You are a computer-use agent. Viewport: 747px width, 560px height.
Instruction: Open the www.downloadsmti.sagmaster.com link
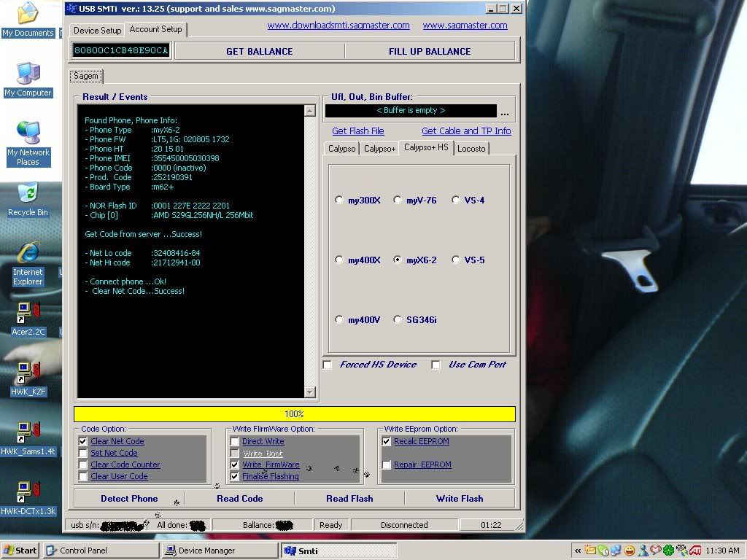click(338, 26)
